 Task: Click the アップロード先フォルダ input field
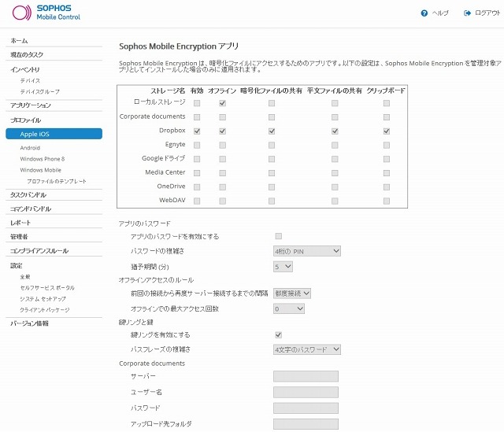coord(306,424)
